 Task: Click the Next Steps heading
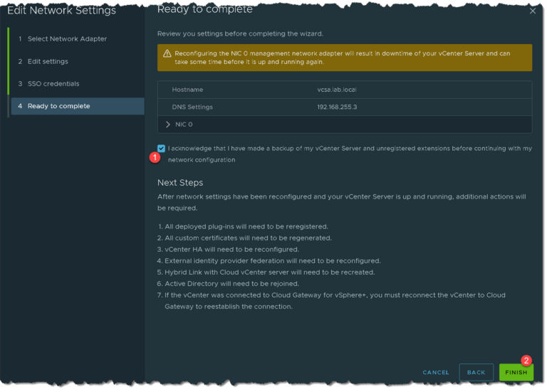point(180,183)
